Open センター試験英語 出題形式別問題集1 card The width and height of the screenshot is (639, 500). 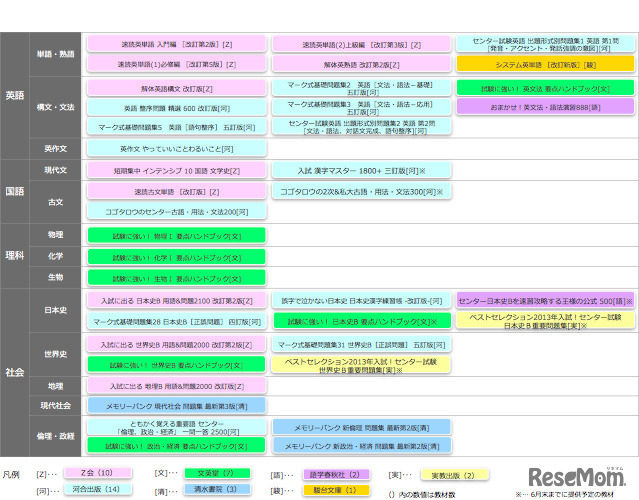pyautogui.click(x=546, y=44)
